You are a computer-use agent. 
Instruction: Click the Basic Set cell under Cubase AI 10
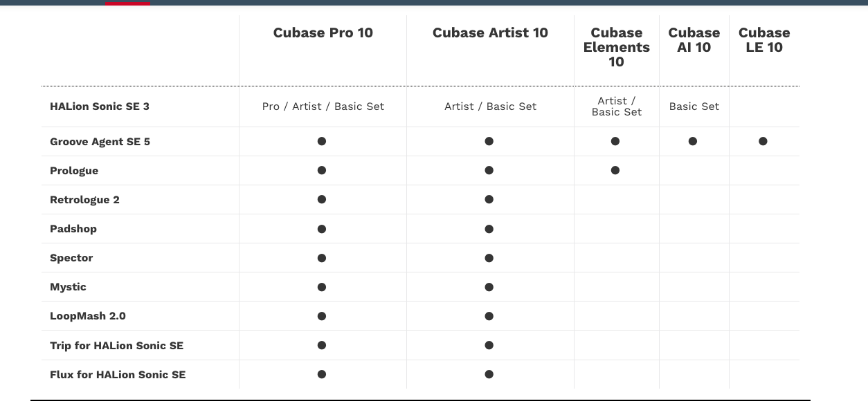pos(694,106)
